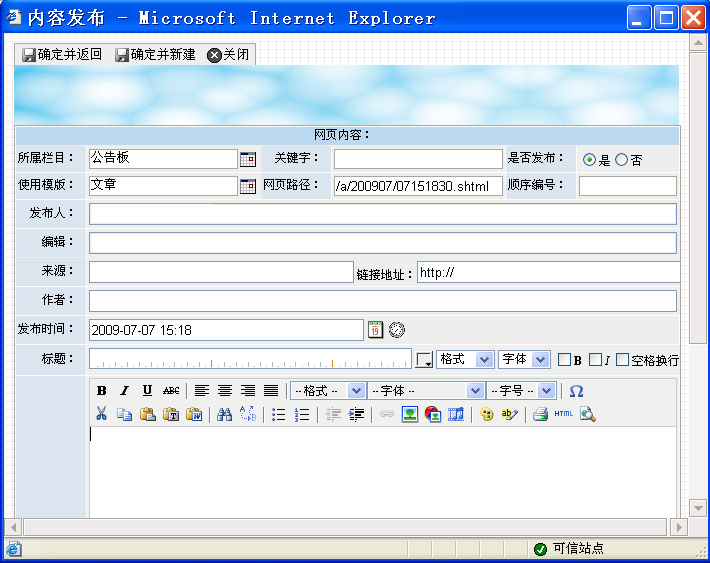Insert special character with Omega icon
The image size is (710, 563).
(x=576, y=391)
